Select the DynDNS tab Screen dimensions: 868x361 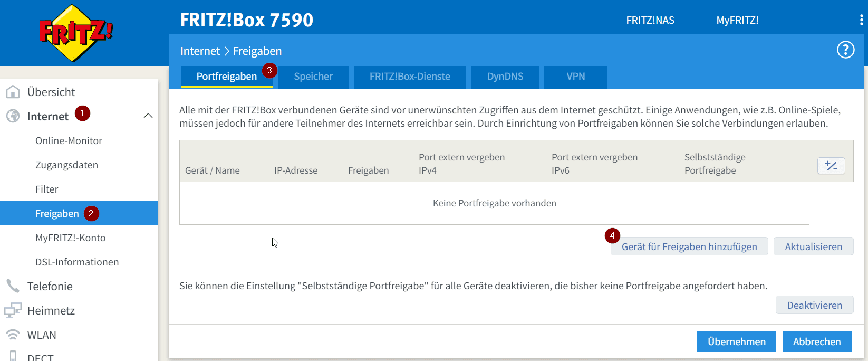(505, 77)
